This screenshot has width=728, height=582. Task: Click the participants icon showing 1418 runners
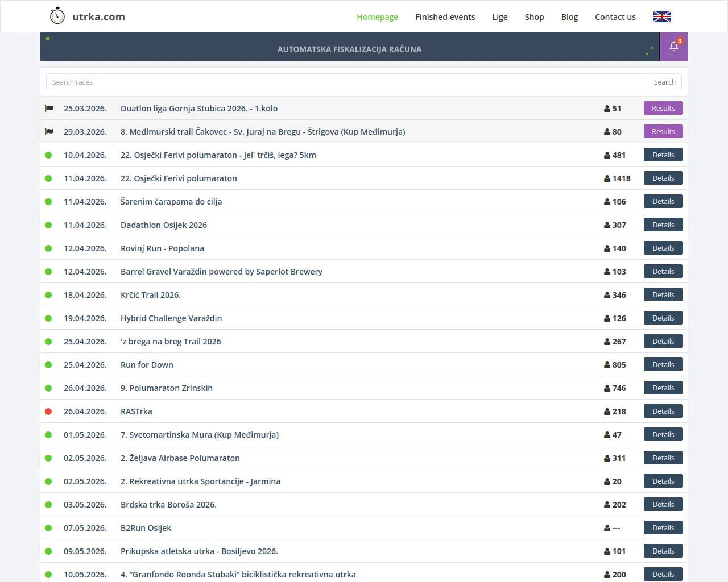pos(606,178)
